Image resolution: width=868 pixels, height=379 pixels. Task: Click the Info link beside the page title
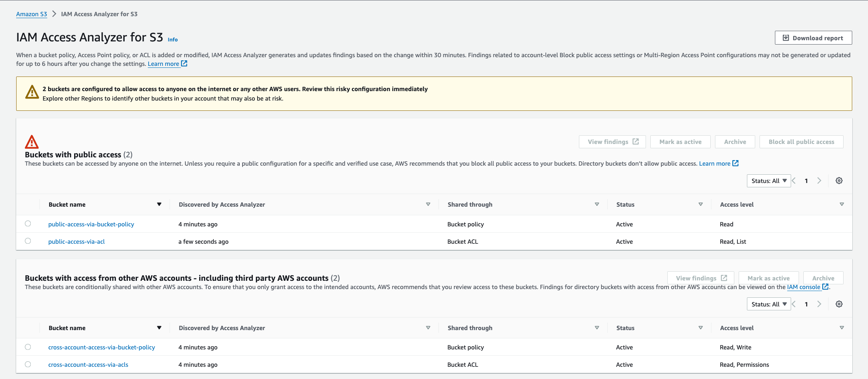click(x=173, y=39)
